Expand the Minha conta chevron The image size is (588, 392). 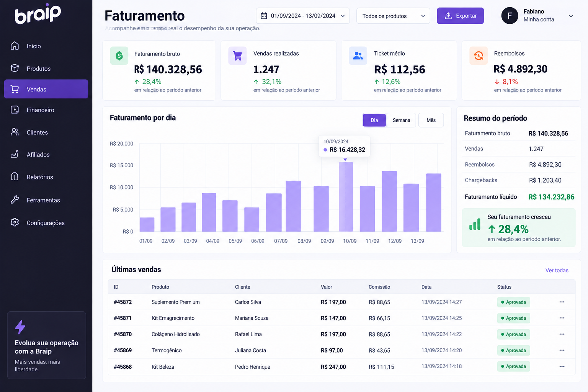tap(571, 16)
